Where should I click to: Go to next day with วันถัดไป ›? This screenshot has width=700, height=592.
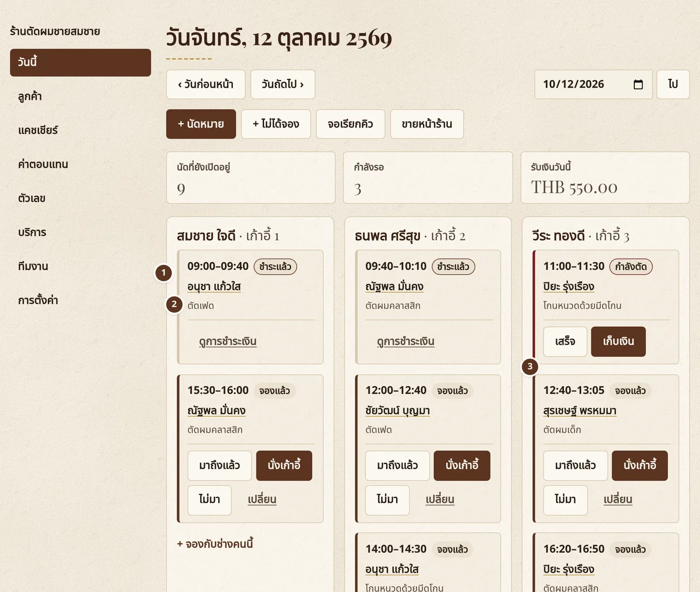(283, 84)
